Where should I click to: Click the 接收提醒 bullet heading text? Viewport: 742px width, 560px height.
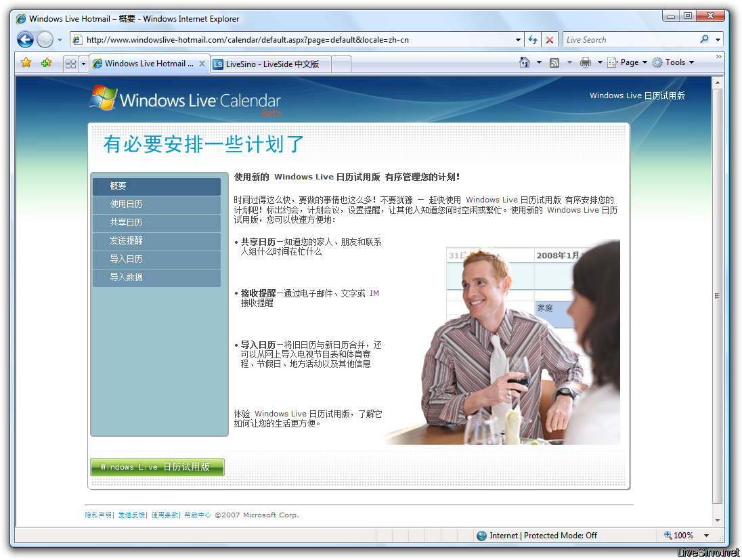[258, 293]
